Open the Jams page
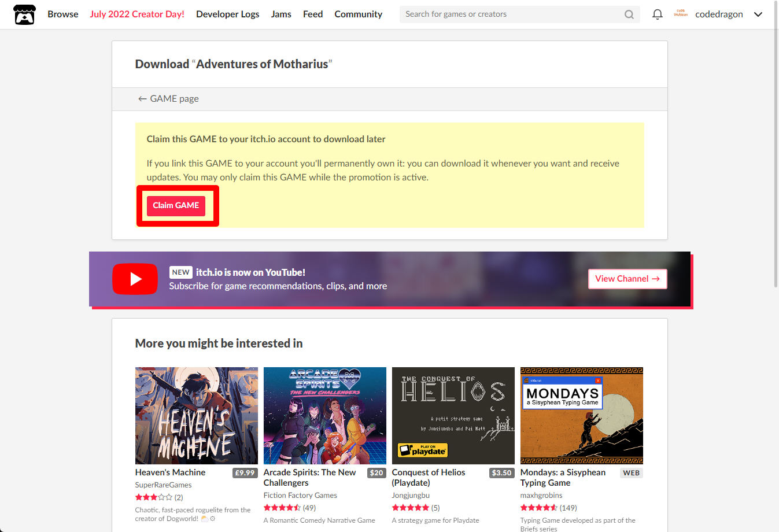Screen dimensions: 779x532 pos(281,14)
